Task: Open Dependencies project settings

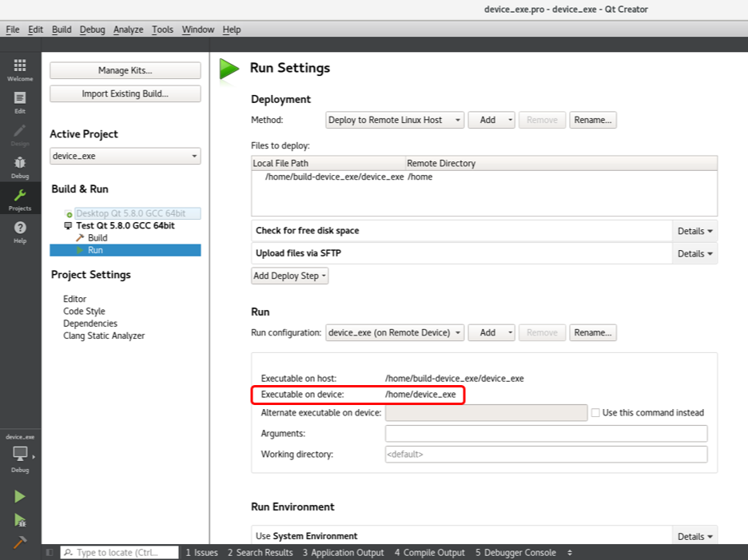Action: coord(90,324)
